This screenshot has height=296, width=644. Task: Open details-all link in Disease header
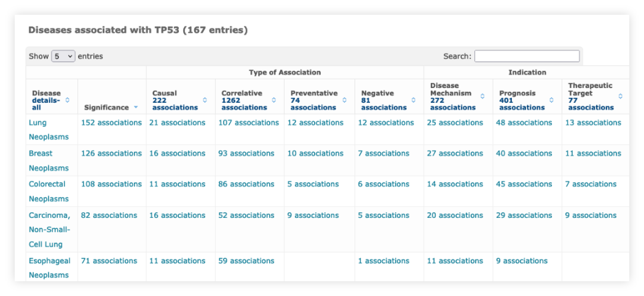click(x=46, y=104)
